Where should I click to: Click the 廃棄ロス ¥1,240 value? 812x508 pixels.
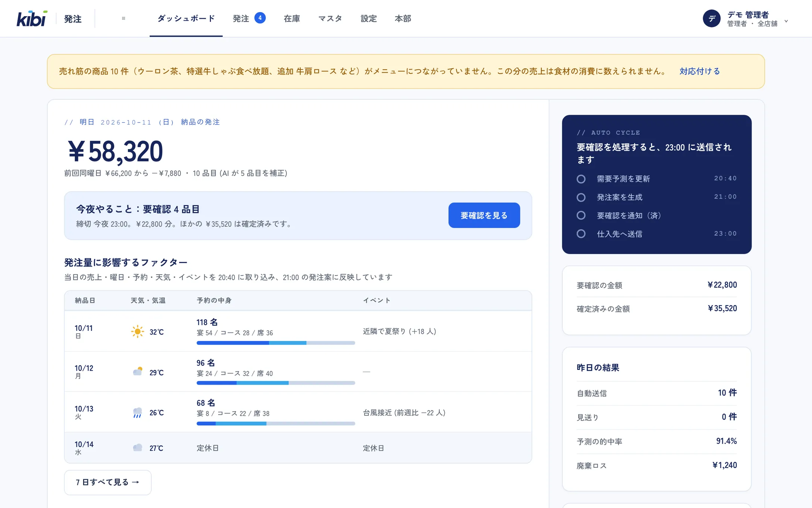click(x=724, y=465)
